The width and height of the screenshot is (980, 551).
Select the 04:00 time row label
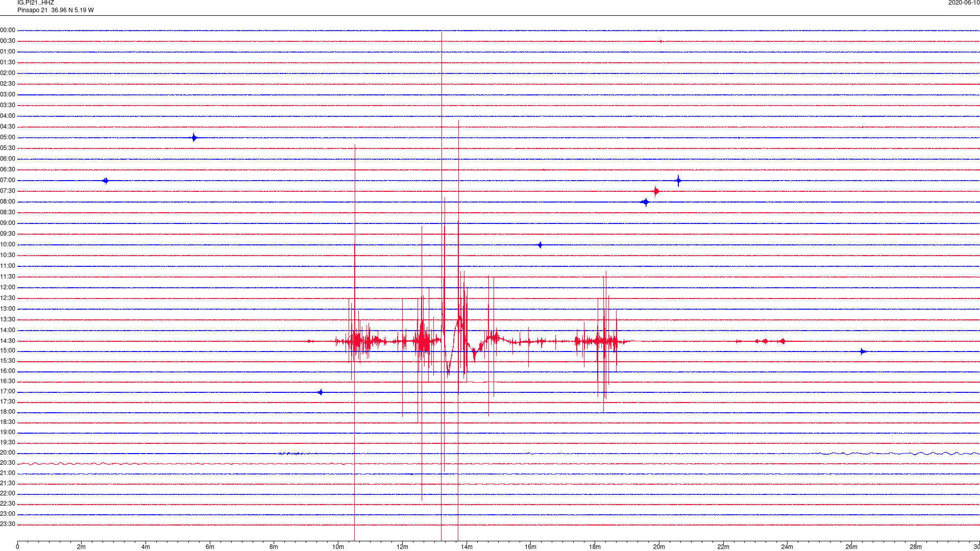(x=8, y=116)
